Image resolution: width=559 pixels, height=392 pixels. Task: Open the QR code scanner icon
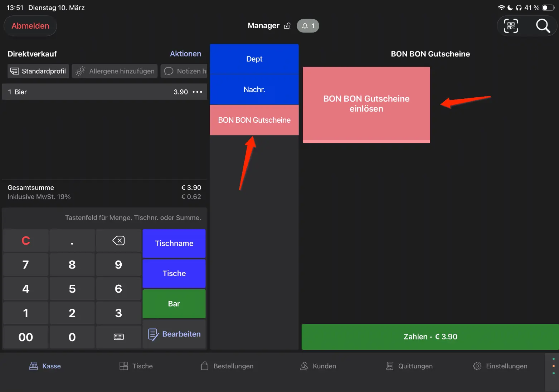[x=511, y=26]
